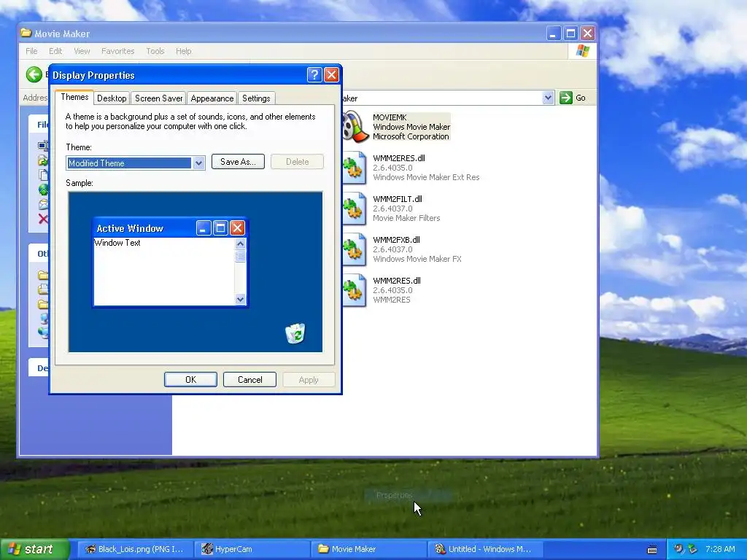
Task: Click the green Back arrow in Movie Maker window
Action: [34, 74]
